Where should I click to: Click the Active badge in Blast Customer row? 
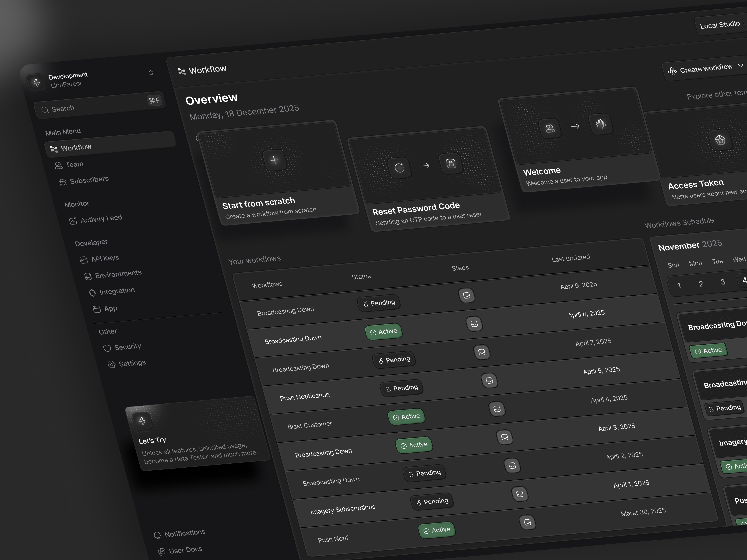(x=406, y=417)
